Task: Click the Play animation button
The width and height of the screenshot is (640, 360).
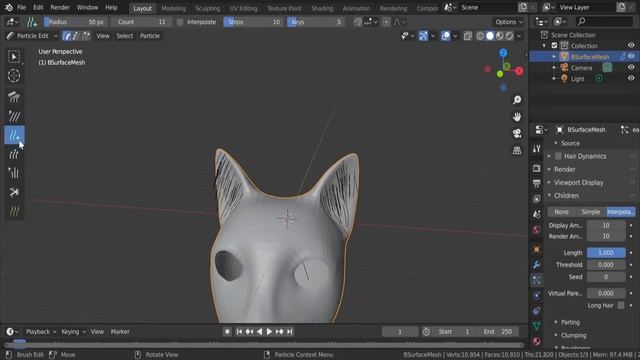Action: (269, 332)
